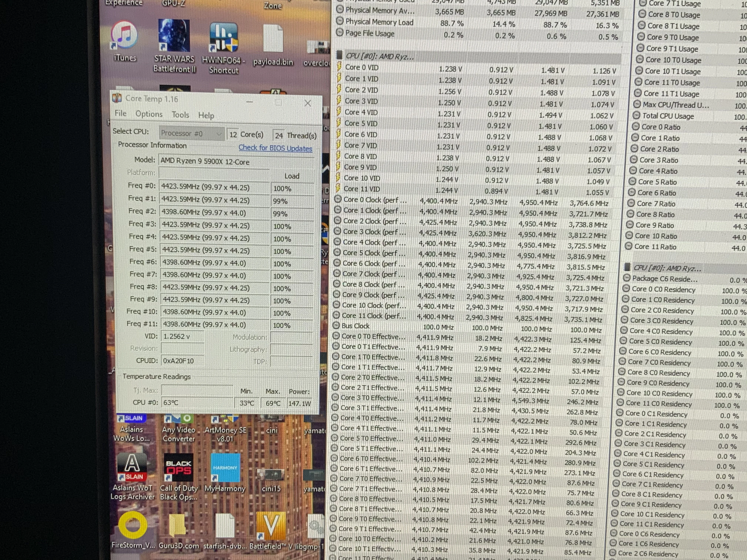Open the FireStorm_V desktop icon
Screen dimensions: 747x560
click(x=133, y=530)
